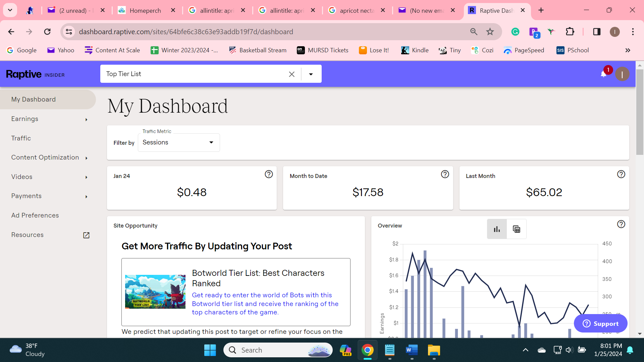
Task: Clear the Top Tier List site selection
Action: point(292,74)
